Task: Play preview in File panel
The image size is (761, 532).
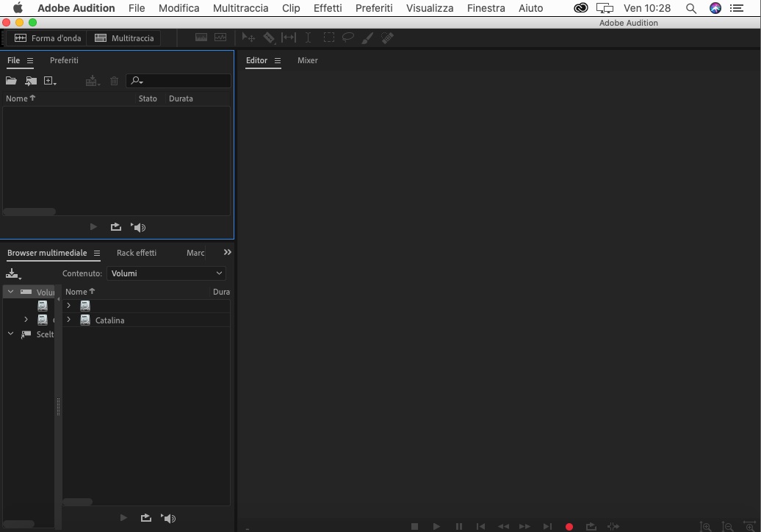Action: 94,226
